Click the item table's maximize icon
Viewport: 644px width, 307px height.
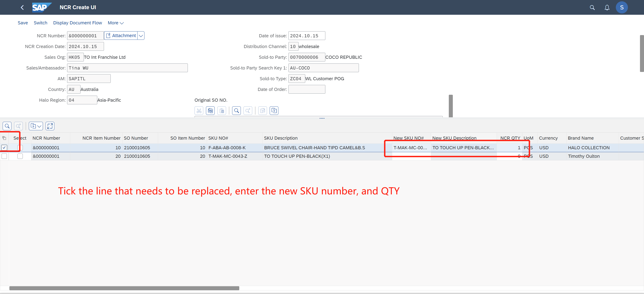(x=50, y=126)
